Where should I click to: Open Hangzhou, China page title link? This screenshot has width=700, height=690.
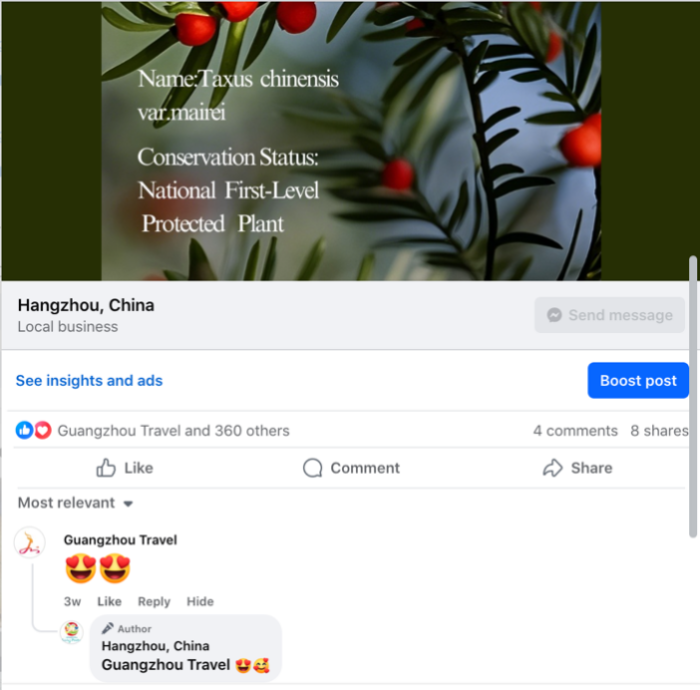pos(86,305)
